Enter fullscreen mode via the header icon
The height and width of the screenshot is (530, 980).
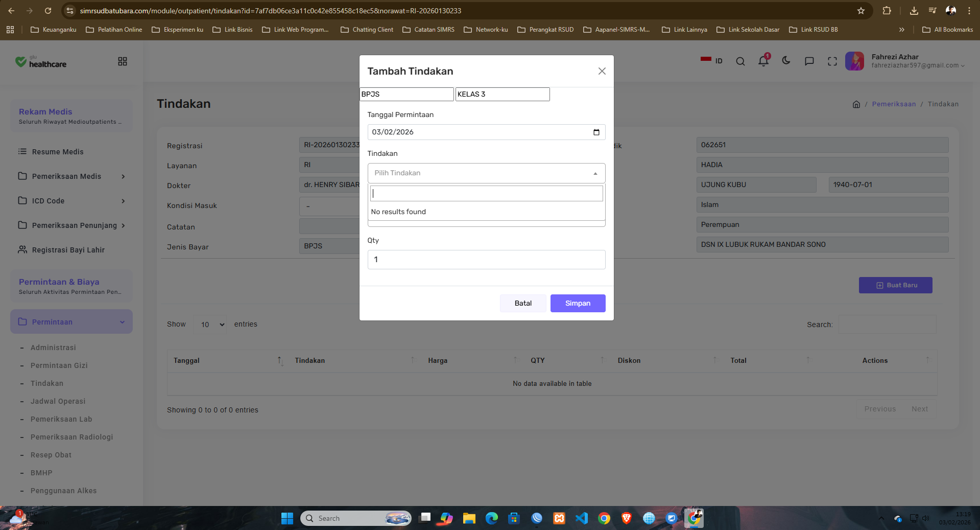click(832, 61)
